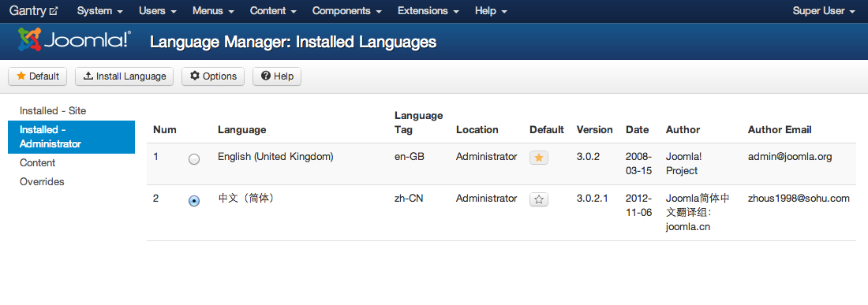Click the Joomla! logo
The width and height of the screenshot is (868, 305).
coord(75,39)
